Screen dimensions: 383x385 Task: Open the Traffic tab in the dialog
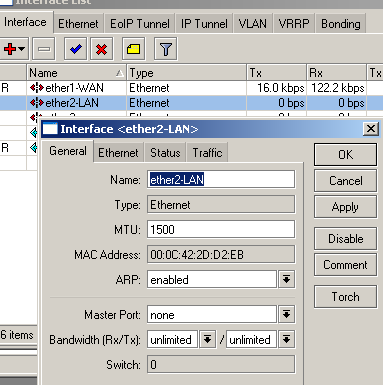tap(207, 153)
